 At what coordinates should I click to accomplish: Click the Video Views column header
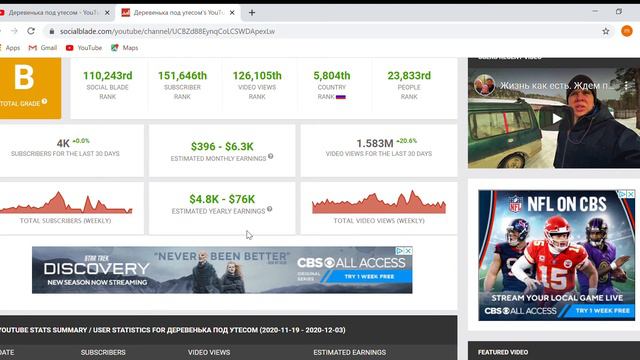(x=209, y=352)
